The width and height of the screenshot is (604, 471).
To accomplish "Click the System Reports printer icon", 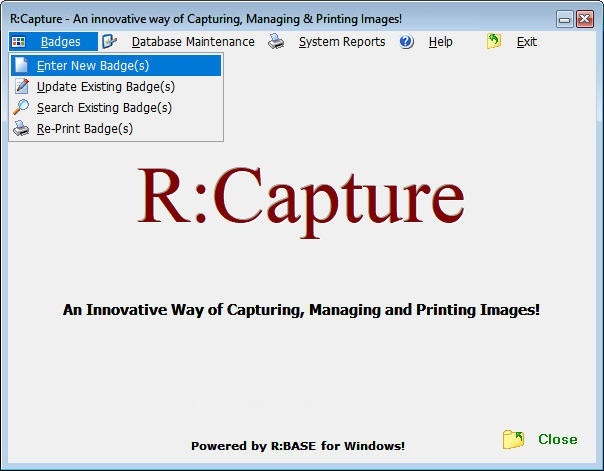I will [x=276, y=42].
